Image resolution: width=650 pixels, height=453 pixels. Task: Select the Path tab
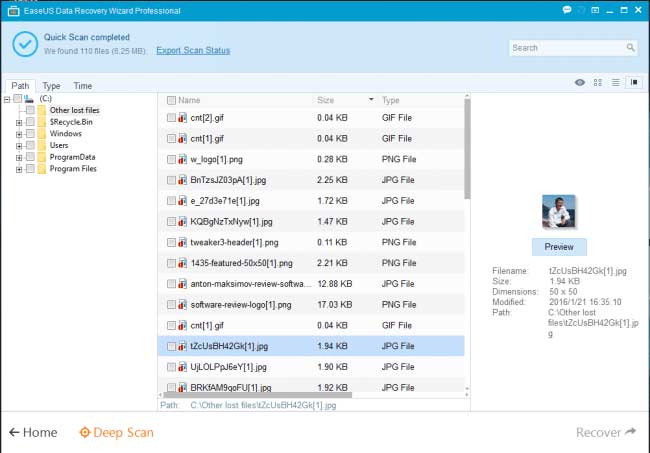tap(20, 85)
